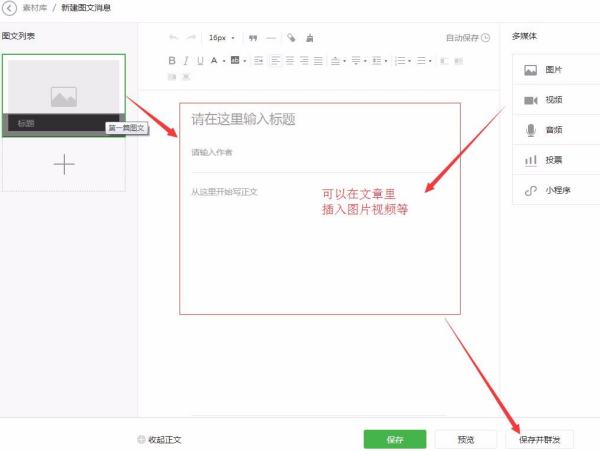Viewport: 600px width, 451px height.
Task: Clear formatting with the broom icon
Action: pos(310,37)
